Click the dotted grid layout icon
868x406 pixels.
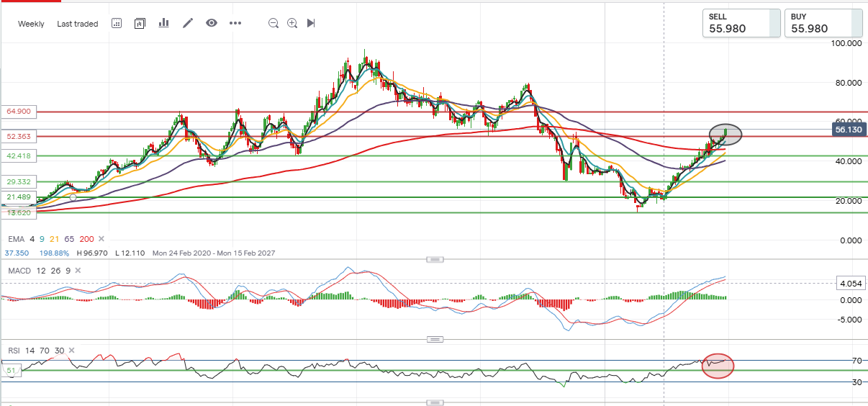click(x=117, y=23)
